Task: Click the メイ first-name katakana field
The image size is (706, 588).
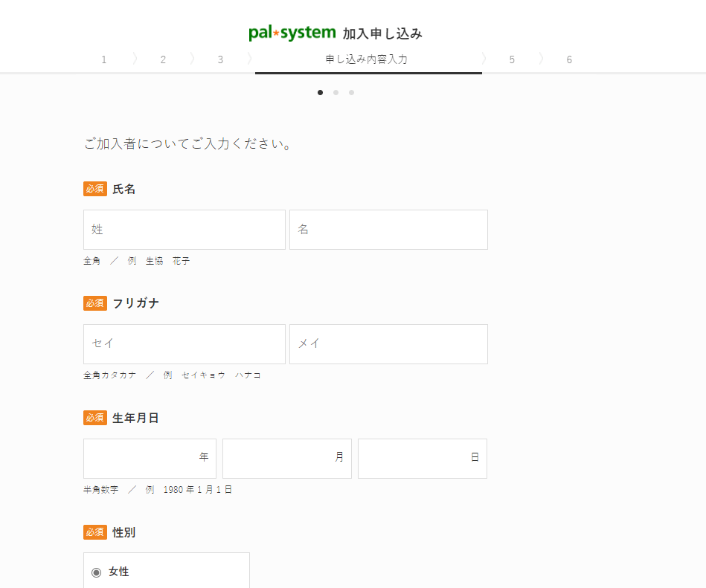Action: [x=388, y=344]
